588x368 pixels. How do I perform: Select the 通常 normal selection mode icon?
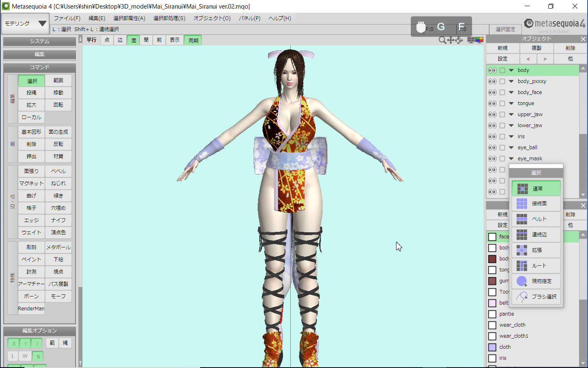click(522, 188)
